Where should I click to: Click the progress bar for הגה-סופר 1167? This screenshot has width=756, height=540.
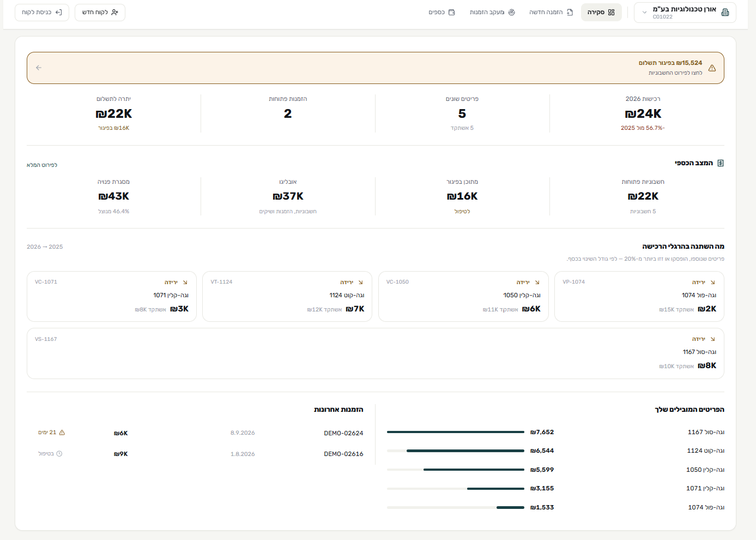[x=456, y=432]
